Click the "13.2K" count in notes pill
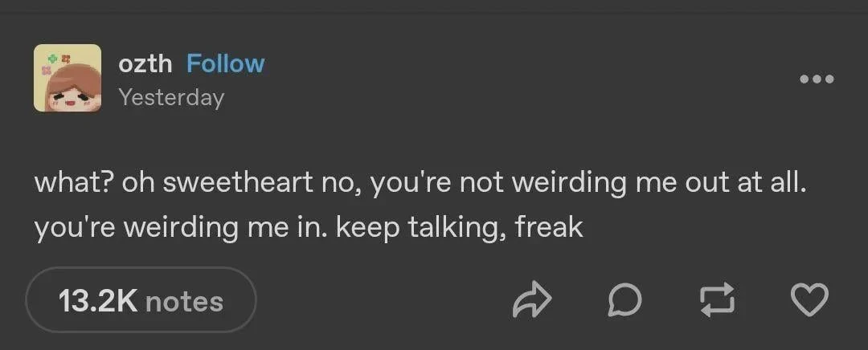 99,301
